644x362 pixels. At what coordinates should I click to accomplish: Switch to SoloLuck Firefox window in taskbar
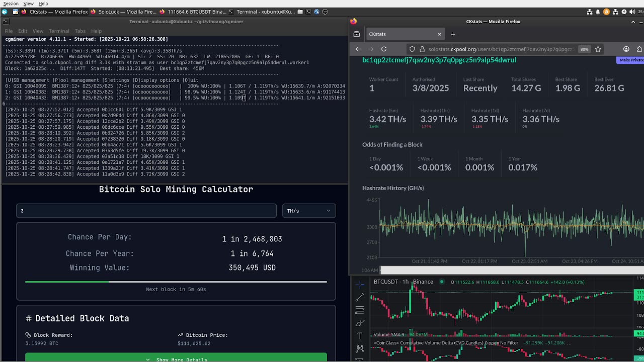point(124,12)
